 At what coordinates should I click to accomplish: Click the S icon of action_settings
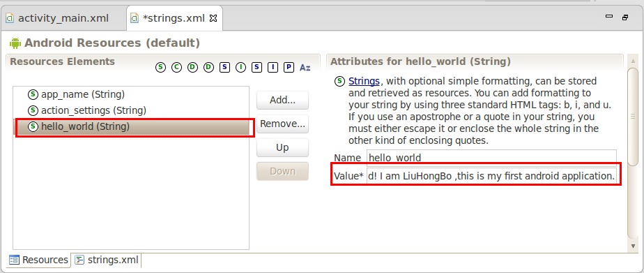pos(33,110)
